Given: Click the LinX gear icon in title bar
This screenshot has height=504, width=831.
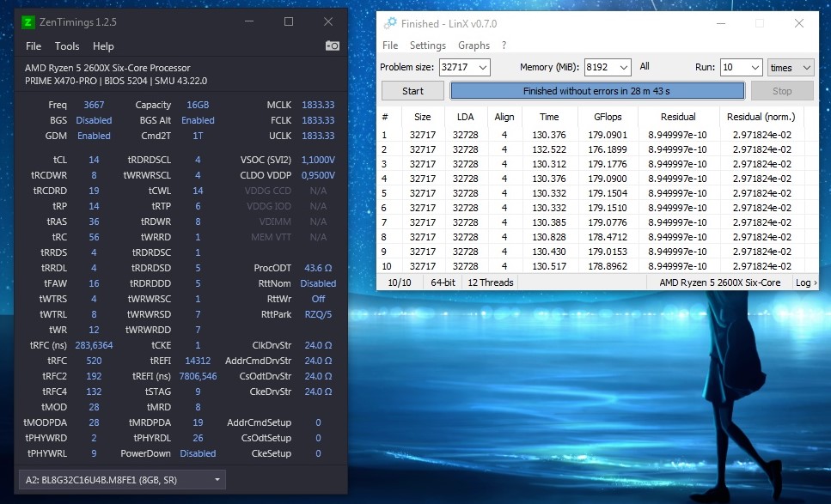Looking at the screenshot, I should [391, 23].
